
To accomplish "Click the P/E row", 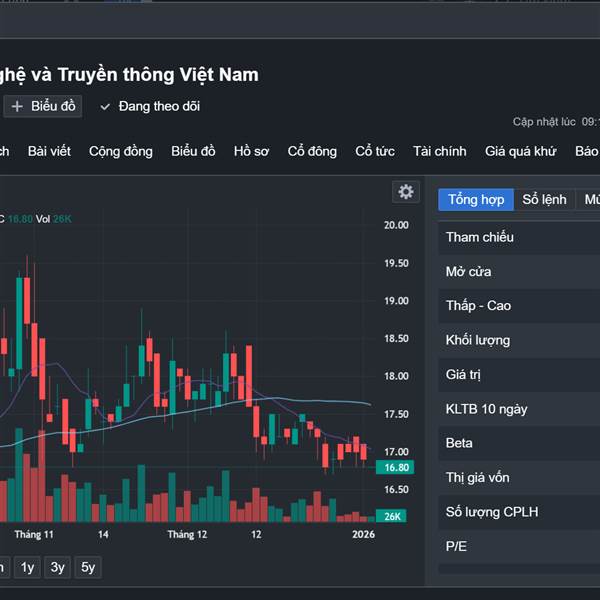I will [519, 546].
